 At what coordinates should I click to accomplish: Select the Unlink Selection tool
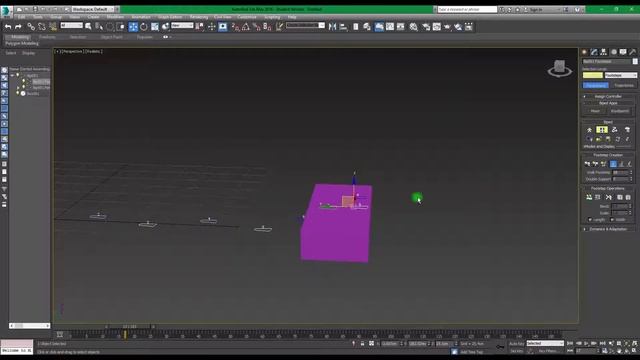[x=42, y=27]
